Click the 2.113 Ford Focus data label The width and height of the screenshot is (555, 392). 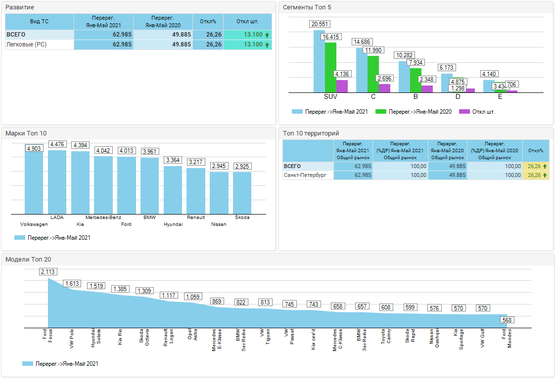tap(48, 271)
